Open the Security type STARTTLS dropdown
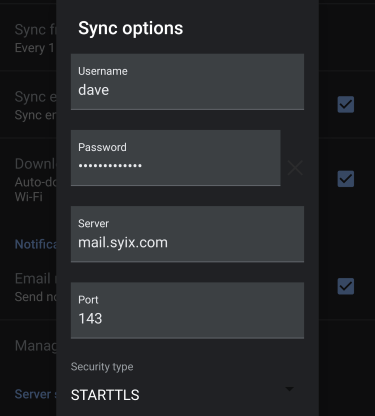Screen dimensions: 375x416 point(183,395)
